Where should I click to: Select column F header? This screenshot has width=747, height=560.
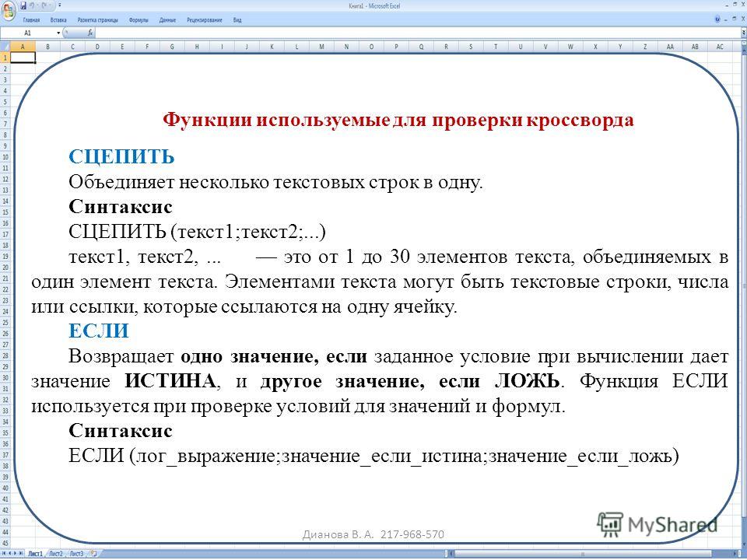click(147, 47)
